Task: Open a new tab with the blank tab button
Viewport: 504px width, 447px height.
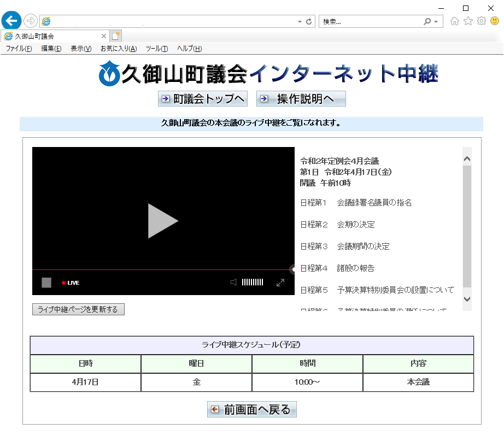Action: (116, 36)
